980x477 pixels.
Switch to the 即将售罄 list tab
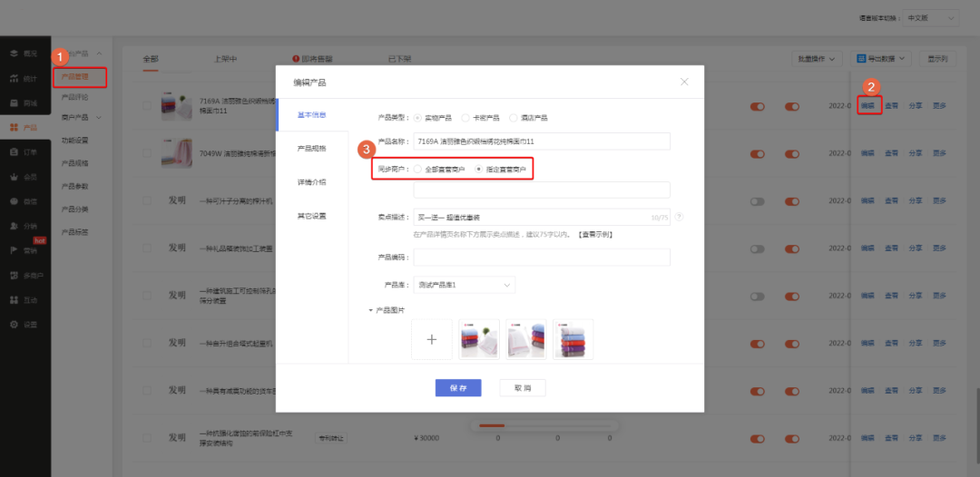click(312, 59)
